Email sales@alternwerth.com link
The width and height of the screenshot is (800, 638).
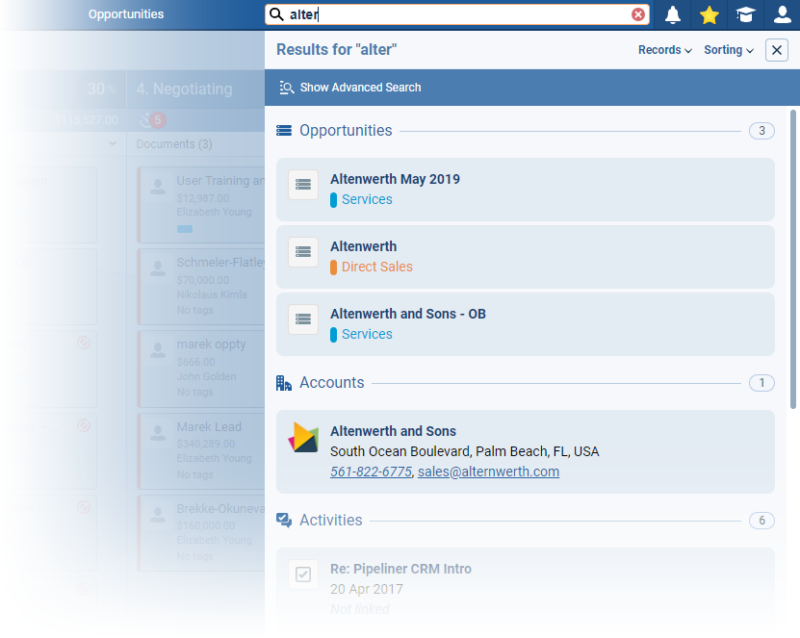pyautogui.click(x=488, y=472)
